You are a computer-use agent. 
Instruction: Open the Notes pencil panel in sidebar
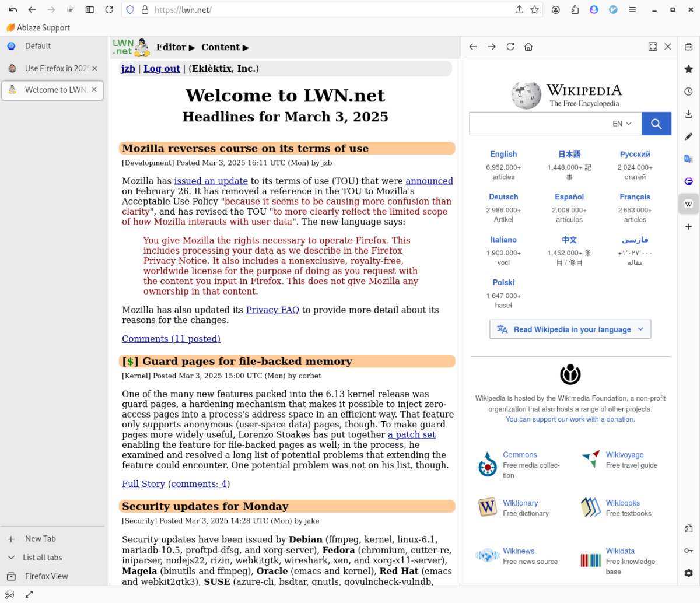coord(688,136)
